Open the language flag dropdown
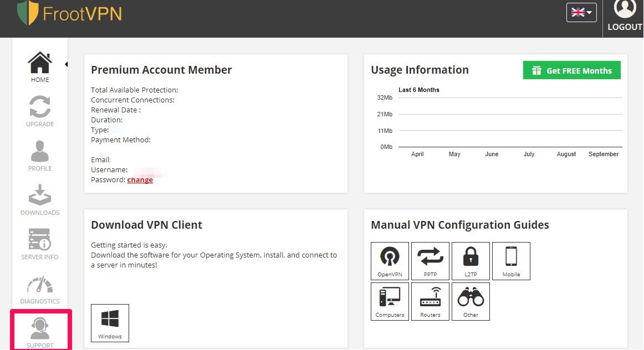 pyautogui.click(x=581, y=13)
